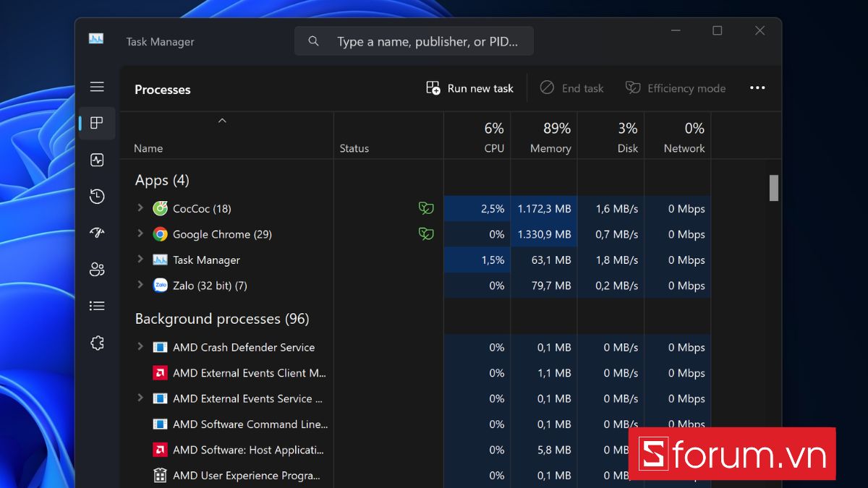Sort by the Status column header

354,148
